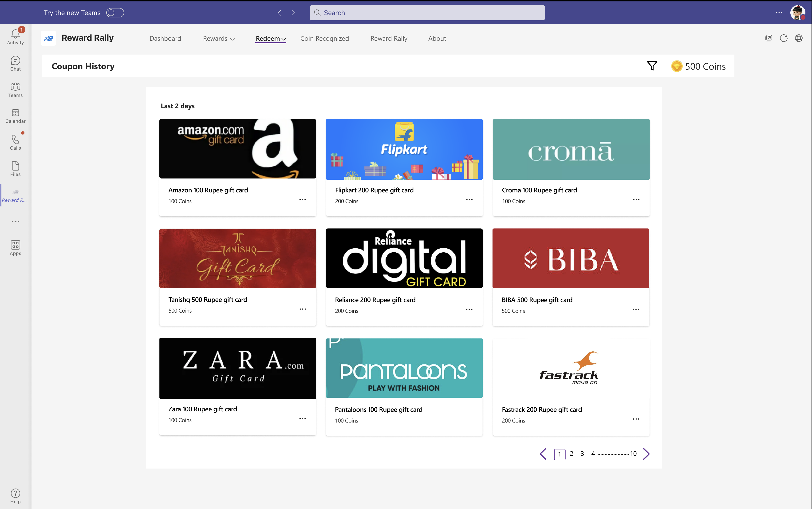This screenshot has height=509, width=812.
Task: Toggle the Try the new Teams switch
Action: click(x=115, y=13)
